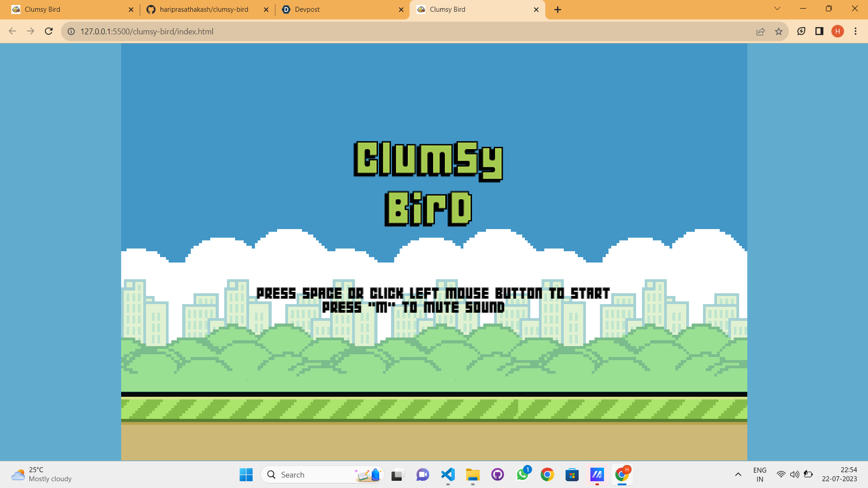View site information icon in address bar
868x488 pixels.
click(71, 31)
